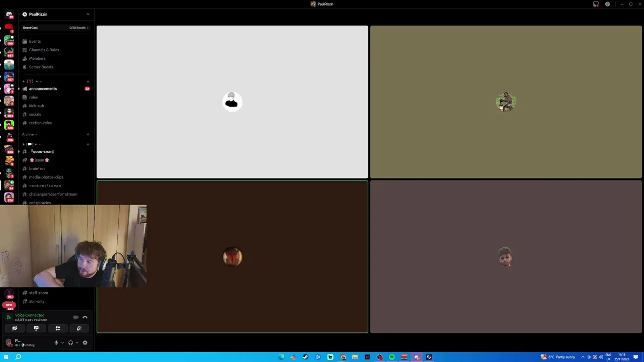
Task: Open voice connection details signal icon
Action: click(9, 317)
